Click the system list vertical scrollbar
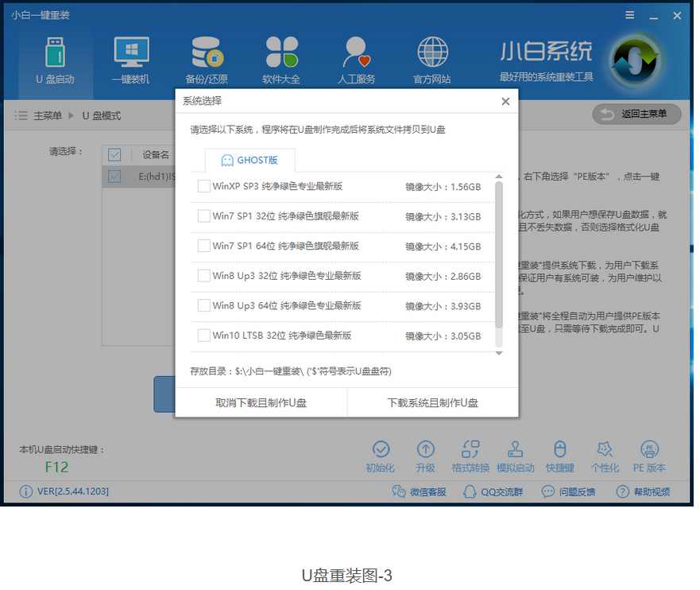Image resolution: width=700 pixels, height=590 pixels. point(499,254)
